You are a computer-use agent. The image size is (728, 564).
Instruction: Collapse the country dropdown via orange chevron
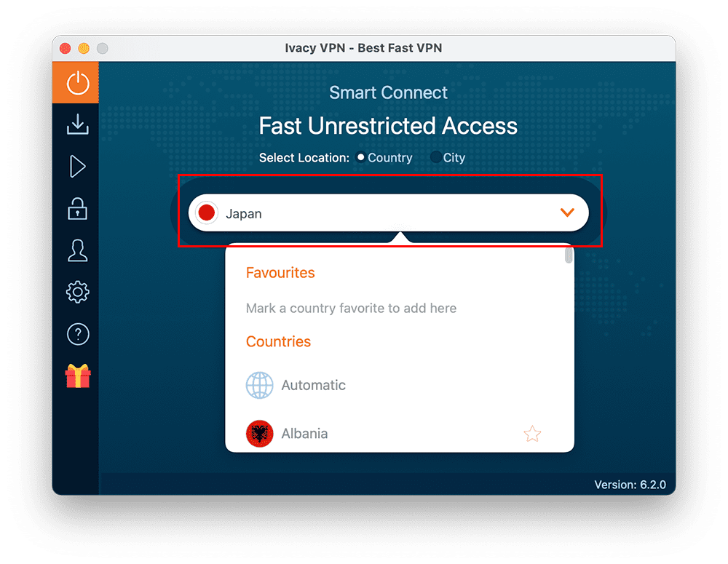click(566, 213)
